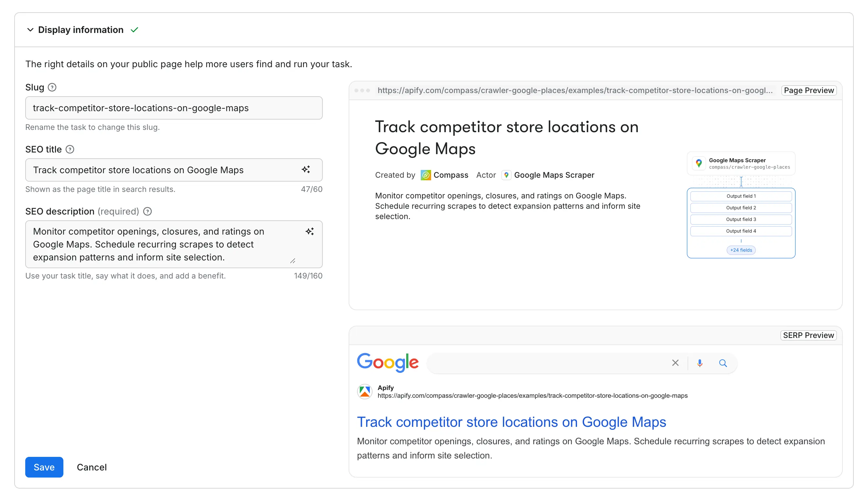Clear the Google search box with X
868x495 pixels.
coord(675,363)
